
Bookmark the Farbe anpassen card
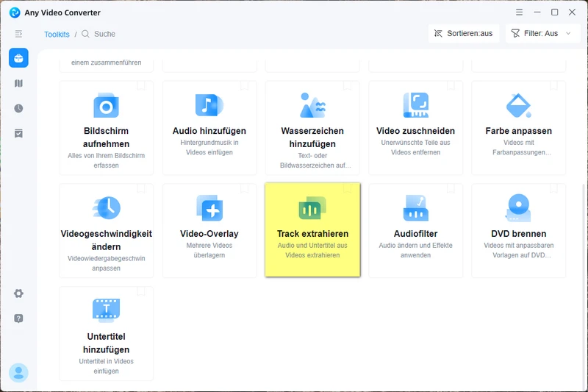click(x=553, y=86)
